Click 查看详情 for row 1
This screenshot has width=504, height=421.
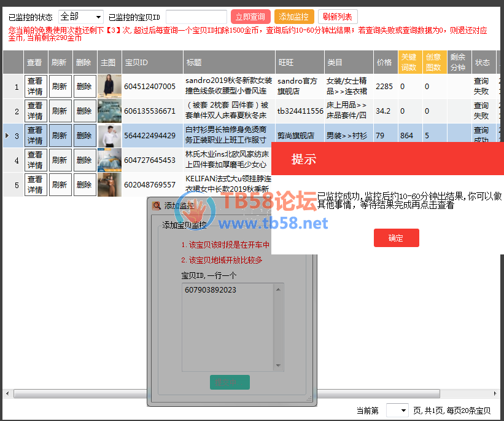click(36, 87)
